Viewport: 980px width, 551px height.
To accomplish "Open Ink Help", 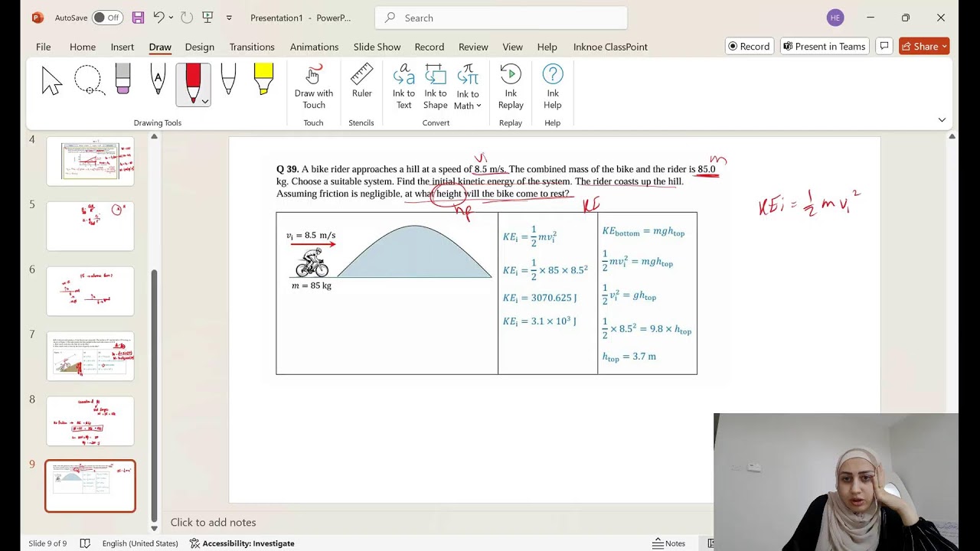I will pyautogui.click(x=553, y=87).
